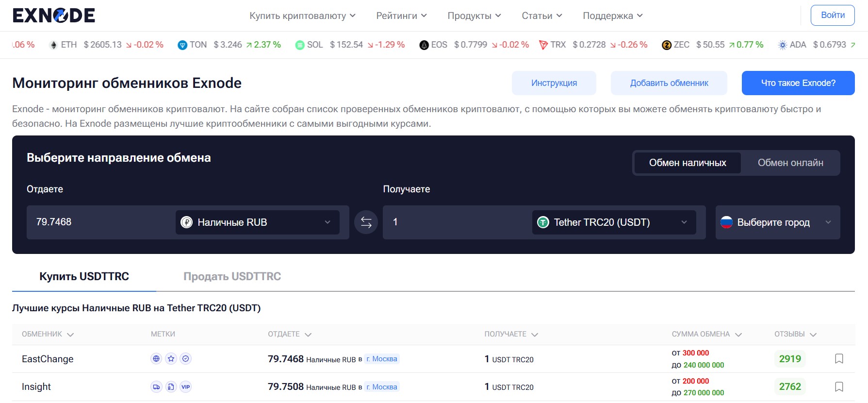Click the VIP badge in Insight row
This screenshot has width=868, height=403.
coord(185,387)
